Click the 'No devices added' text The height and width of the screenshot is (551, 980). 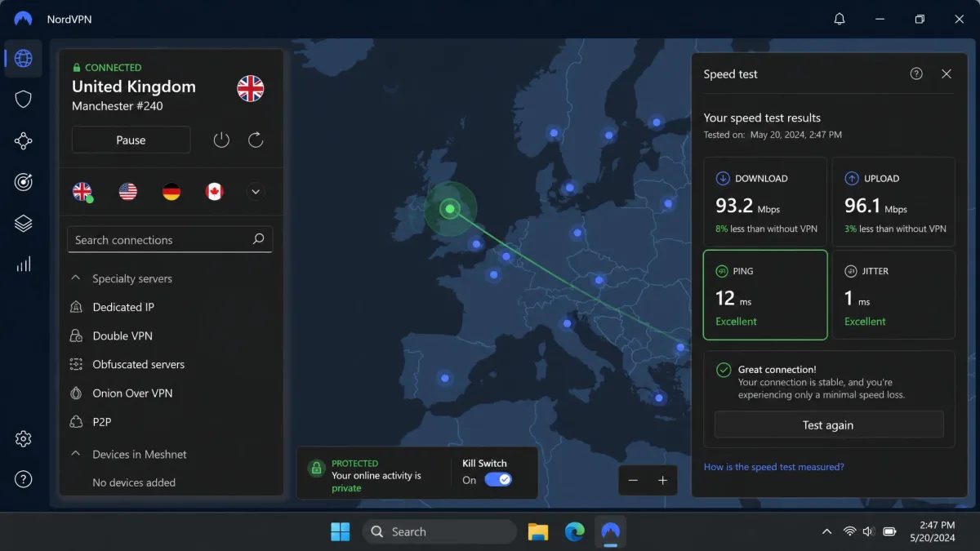pyautogui.click(x=134, y=482)
